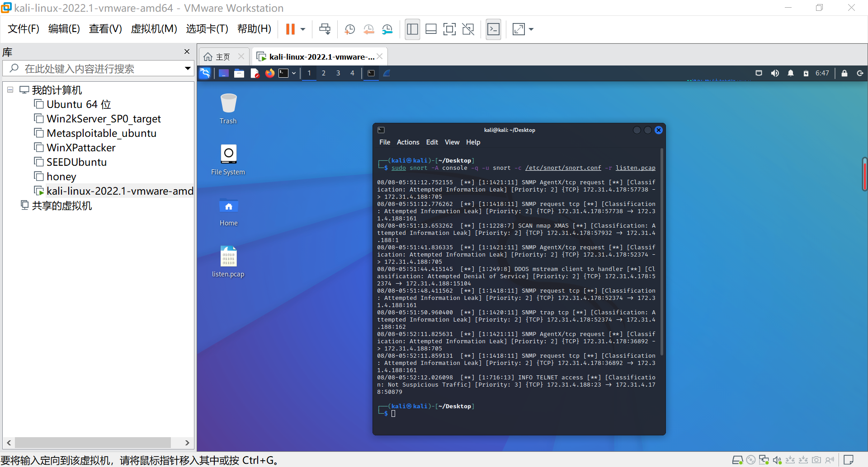Image resolution: width=868 pixels, height=467 pixels.
Task: Open the library search dropdown arrow
Action: 188,69
